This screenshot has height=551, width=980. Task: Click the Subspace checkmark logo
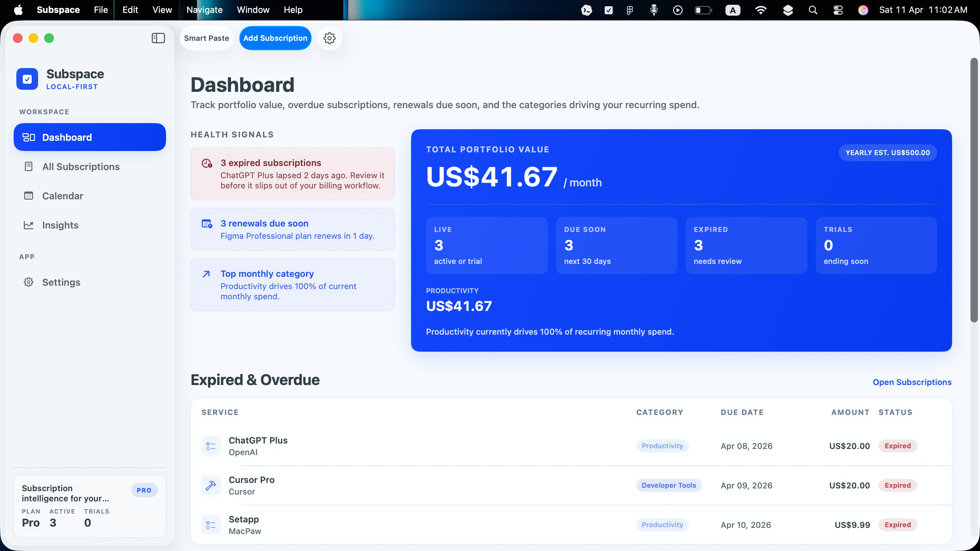(27, 79)
